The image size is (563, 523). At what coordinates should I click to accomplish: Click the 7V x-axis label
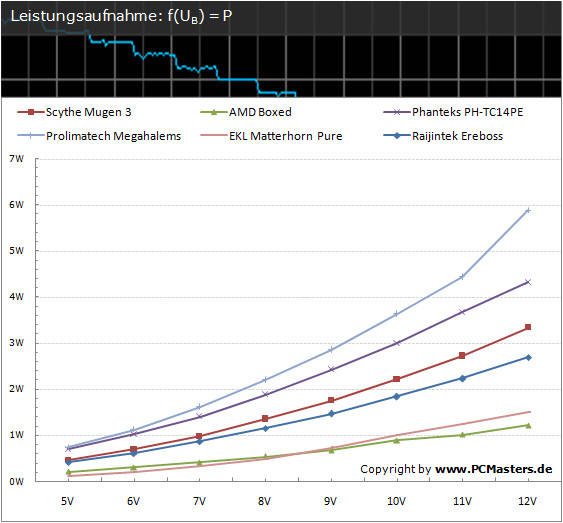pyautogui.click(x=199, y=501)
